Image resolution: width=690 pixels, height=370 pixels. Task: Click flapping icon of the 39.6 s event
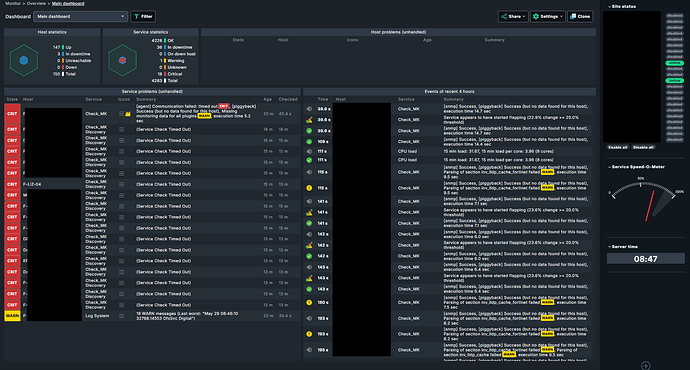point(309,120)
